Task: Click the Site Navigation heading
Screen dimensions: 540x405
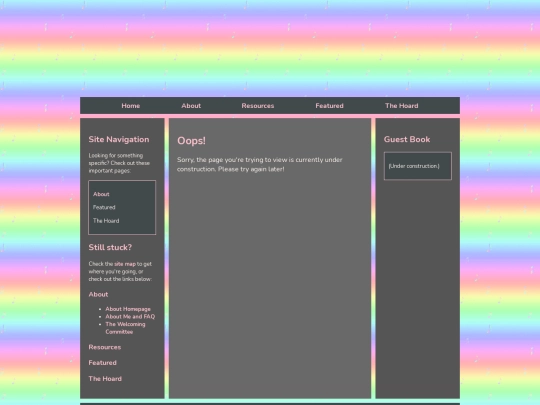Action: [119, 139]
